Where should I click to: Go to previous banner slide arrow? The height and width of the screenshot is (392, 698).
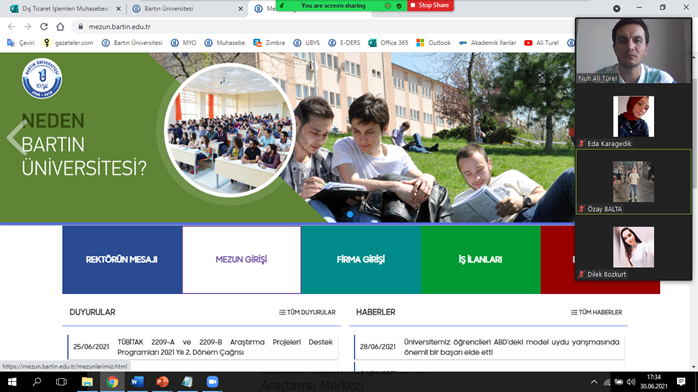coord(16,137)
